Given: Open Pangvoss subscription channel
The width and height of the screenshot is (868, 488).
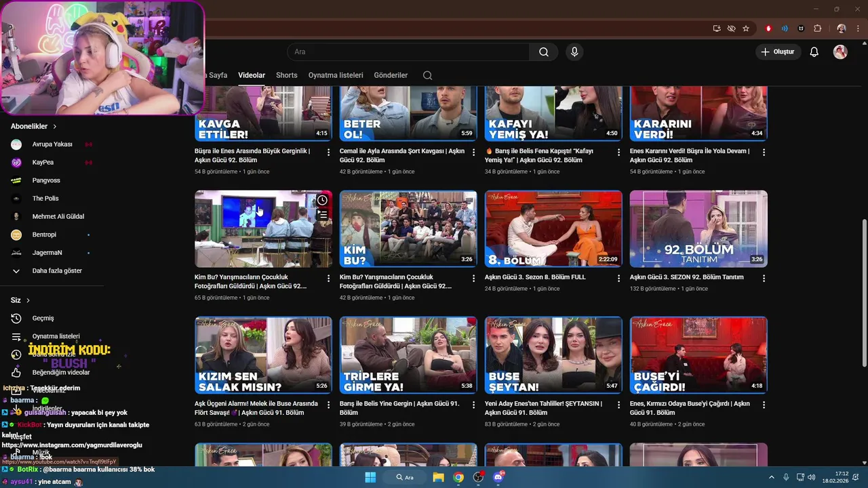Looking at the screenshot, I should coord(46,180).
